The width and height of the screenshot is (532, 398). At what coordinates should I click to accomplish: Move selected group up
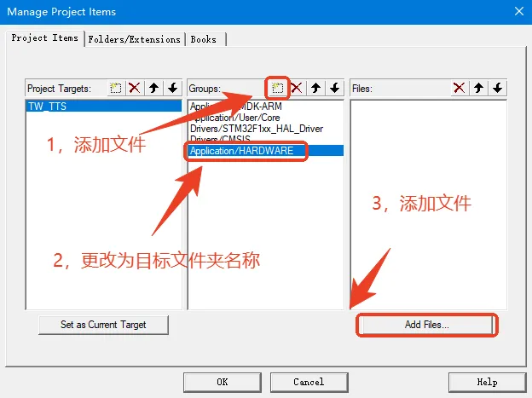point(315,89)
